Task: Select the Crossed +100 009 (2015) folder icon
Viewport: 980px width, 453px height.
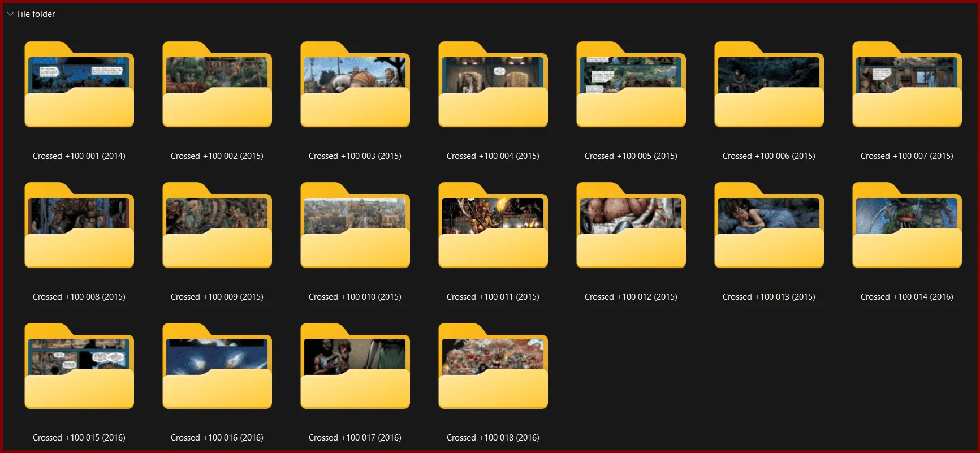Action: pos(217,225)
